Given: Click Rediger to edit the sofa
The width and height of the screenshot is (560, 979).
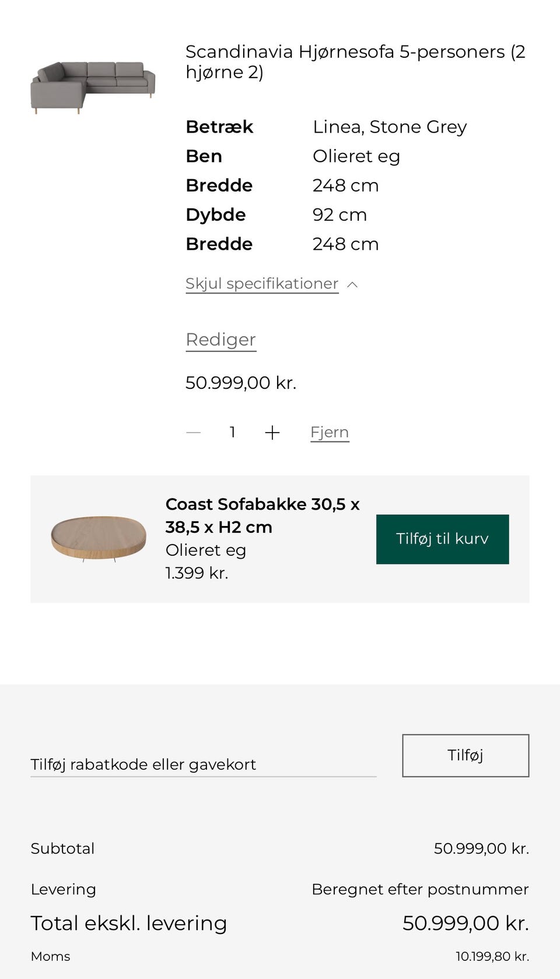Looking at the screenshot, I should click(x=220, y=340).
